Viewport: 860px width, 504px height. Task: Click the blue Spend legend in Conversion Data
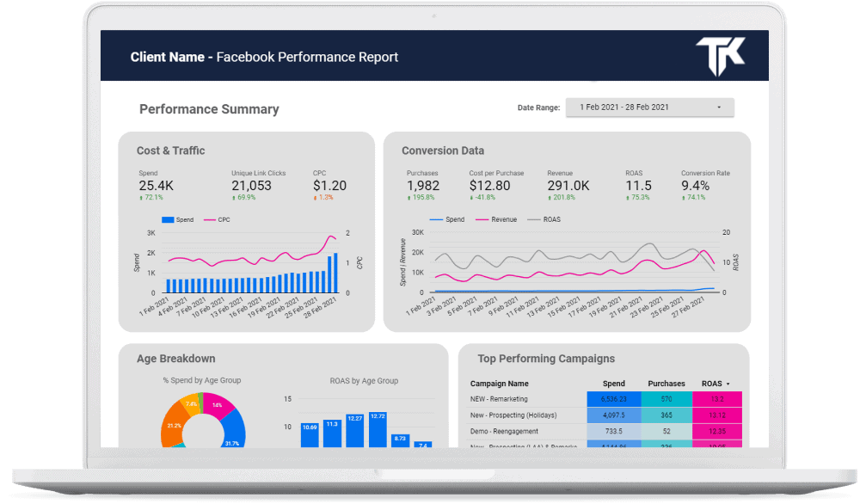pos(447,219)
